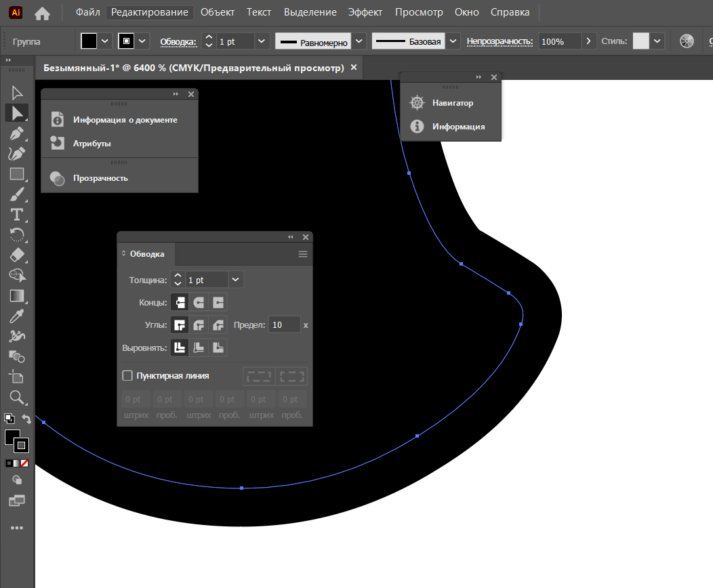Select the Type tool
The width and height of the screenshot is (713, 588).
[16, 215]
